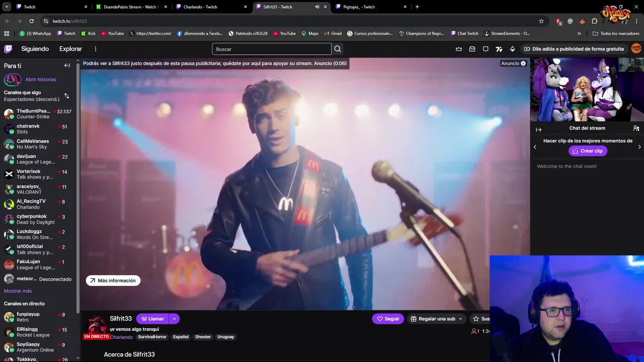Open the Explorar navigation item
644x362 pixels.
(70, 49)
